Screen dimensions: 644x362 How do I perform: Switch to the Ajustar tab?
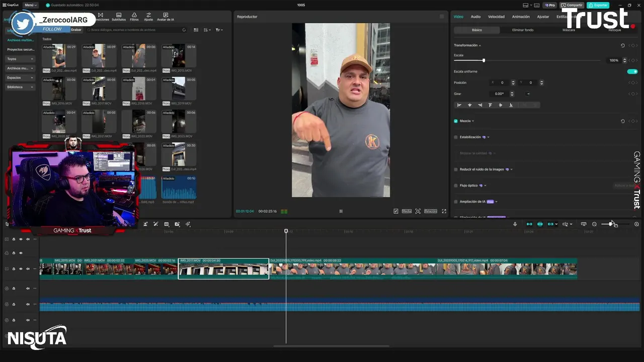click(x=543, y=17)
